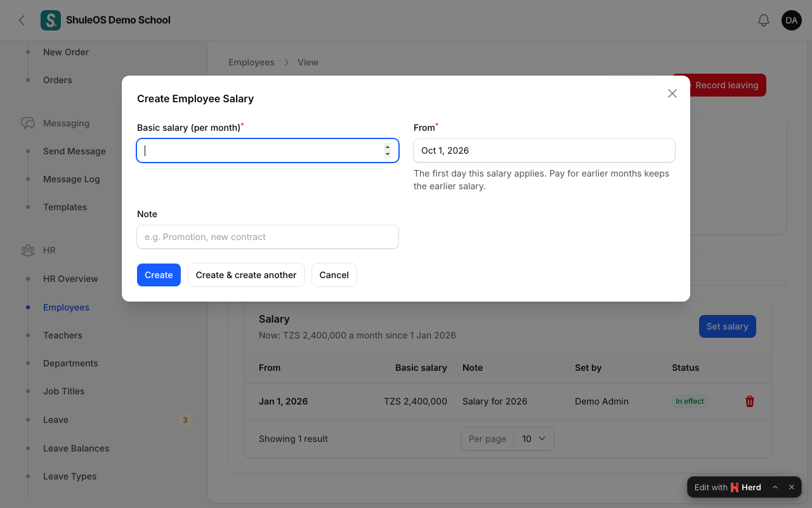The height and width of the screenshot is (508, 812).
Task: Open Leave Balances page
Action: point(76,448)
